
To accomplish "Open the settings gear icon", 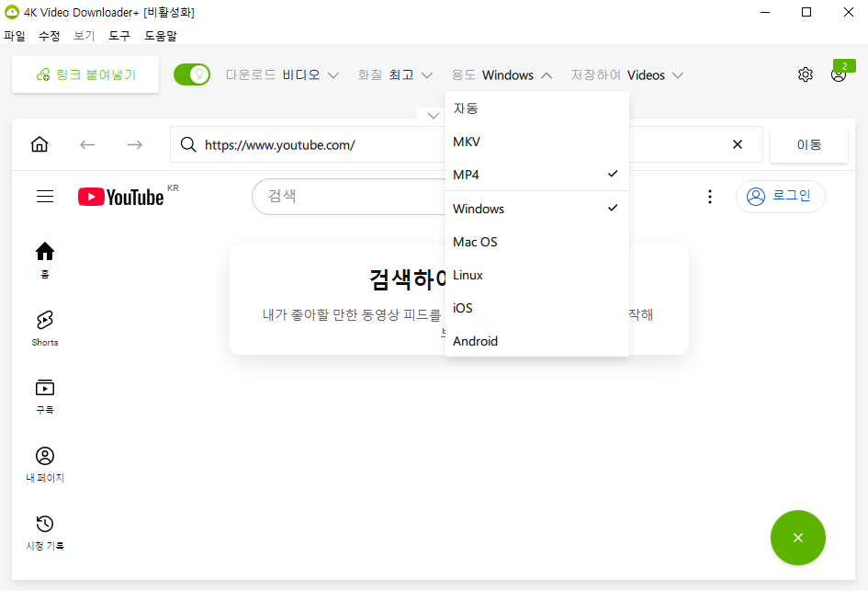I will (806, 74).
